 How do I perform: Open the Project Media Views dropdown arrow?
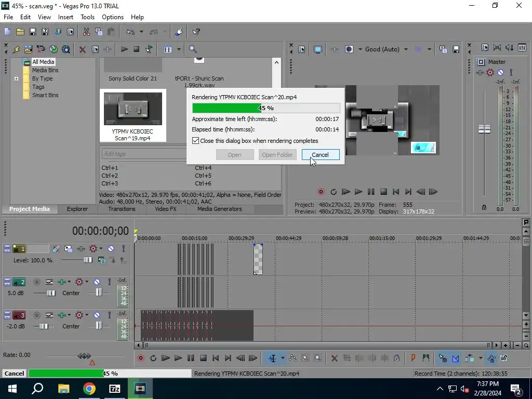click(x=179, y=49)
